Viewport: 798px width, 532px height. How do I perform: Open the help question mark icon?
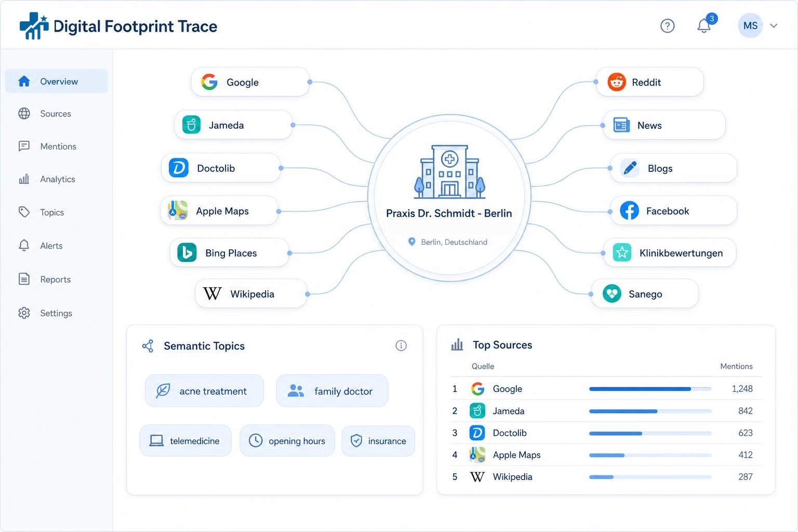pos(667,26)
